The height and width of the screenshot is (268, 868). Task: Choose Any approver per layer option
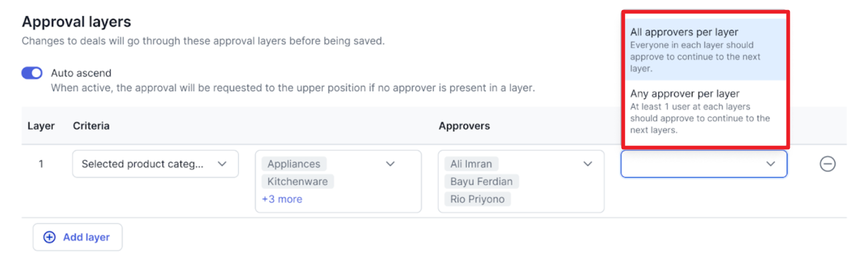point(705,111)
